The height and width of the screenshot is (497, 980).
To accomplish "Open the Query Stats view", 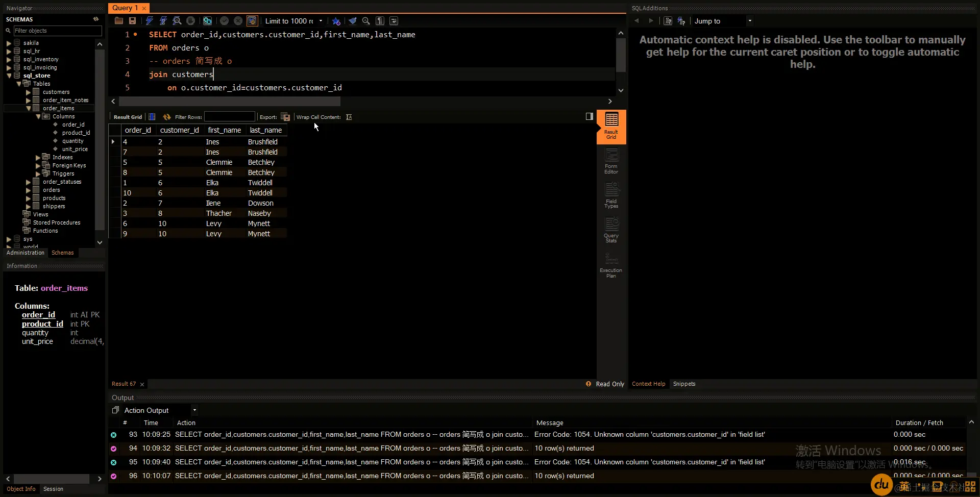I will (x=611, y=230).
